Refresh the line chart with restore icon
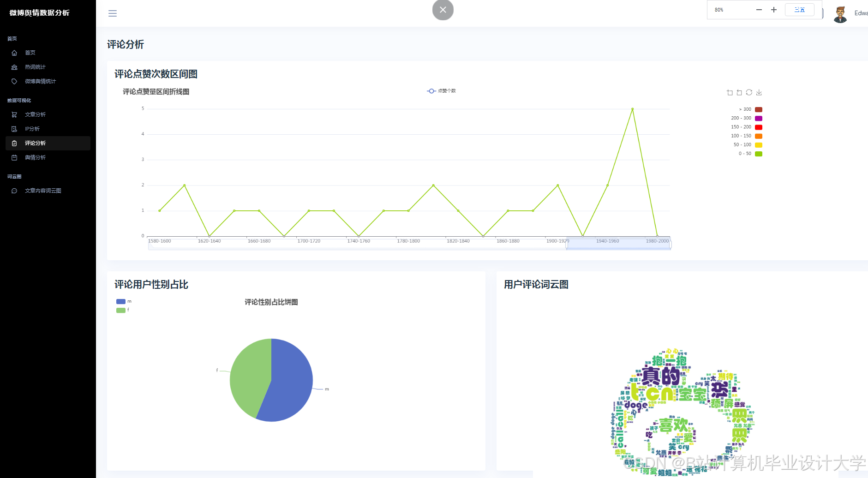Viewport: 868px width, 478px height. point(749,92)
